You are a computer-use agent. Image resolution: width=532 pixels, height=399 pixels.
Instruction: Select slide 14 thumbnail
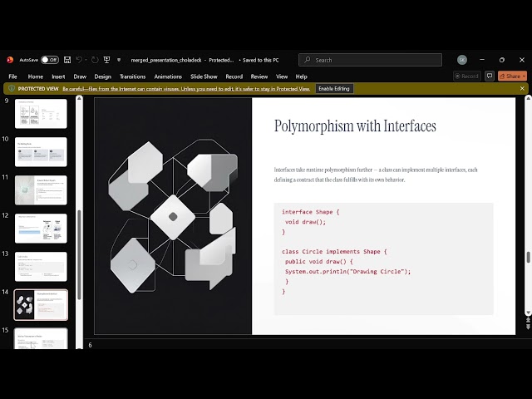(41, 305)
